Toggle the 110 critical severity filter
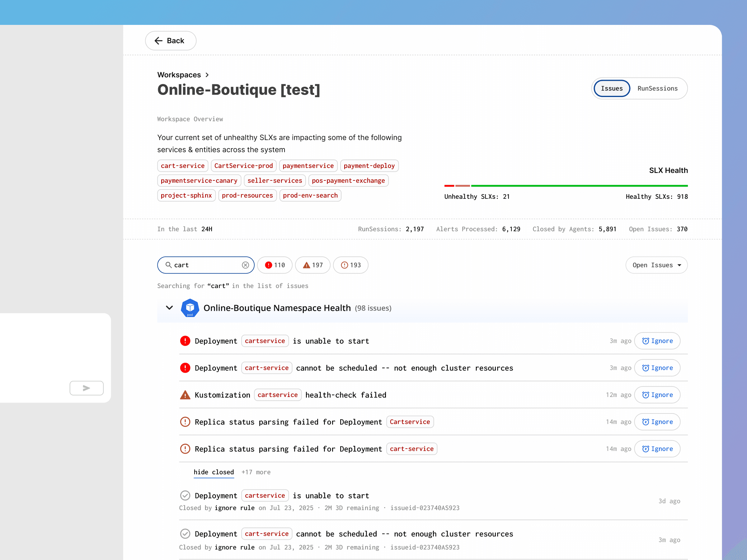The width and height of the screenshot is (747, 560). tap(275, 265)
